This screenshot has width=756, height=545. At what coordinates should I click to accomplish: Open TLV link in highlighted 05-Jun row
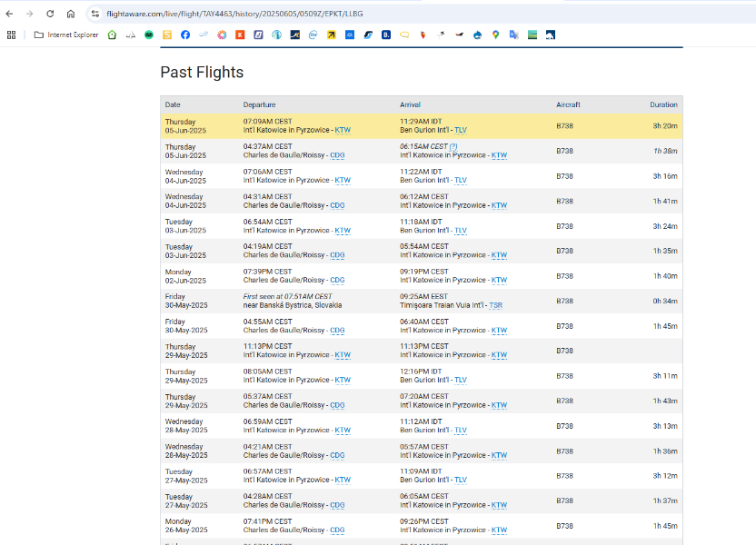coord(461,130)
